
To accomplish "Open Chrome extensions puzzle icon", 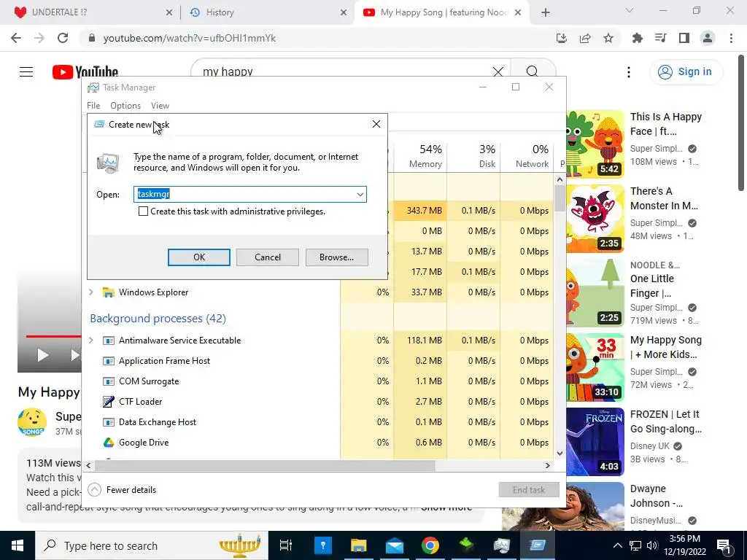I will (637, 38).
